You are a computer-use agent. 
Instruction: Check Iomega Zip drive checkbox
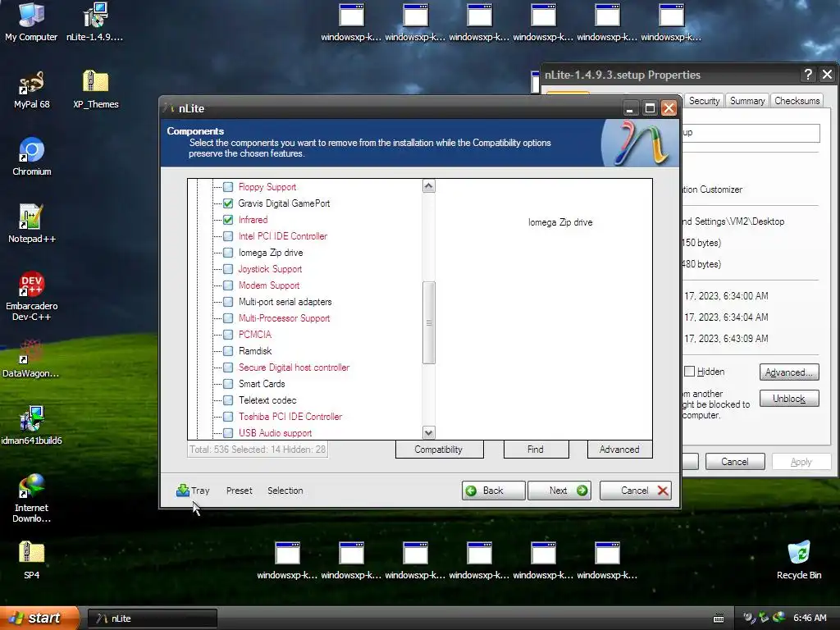[x=228, y=253]
